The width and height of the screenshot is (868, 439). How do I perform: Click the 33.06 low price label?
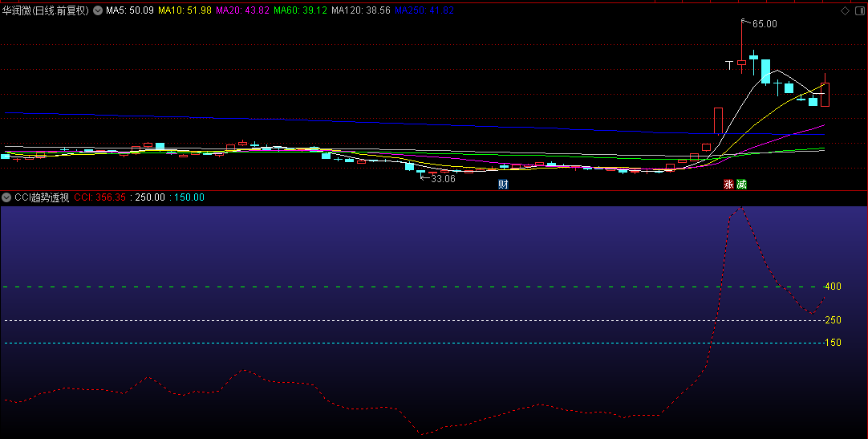click(x=442, y=179)
